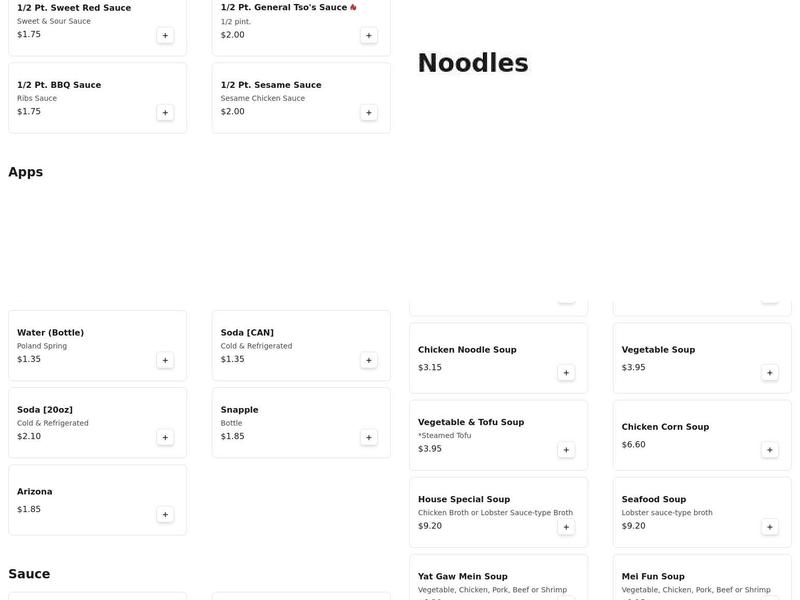Add Chicken Corn Soup to cart
The height and width of the screenshot is (600, 800).
coord(770,450)
